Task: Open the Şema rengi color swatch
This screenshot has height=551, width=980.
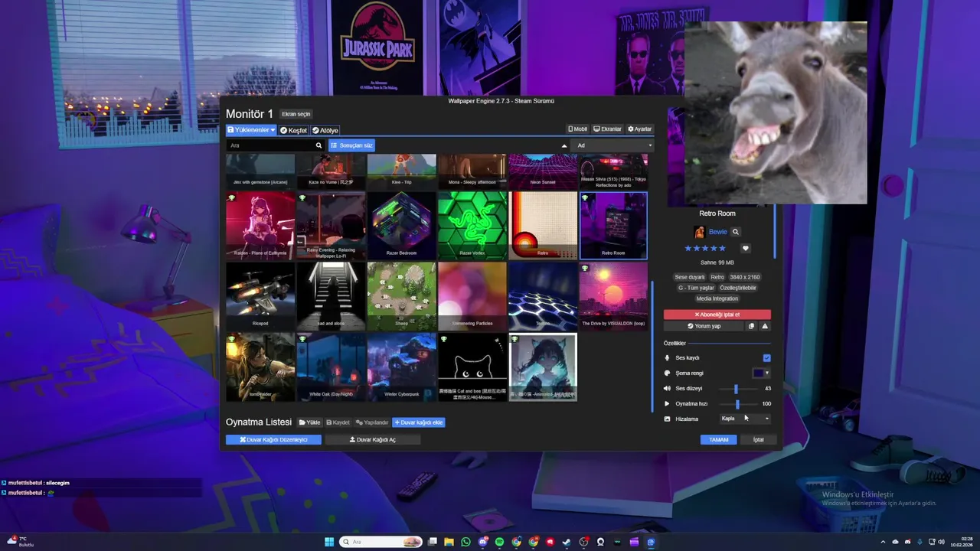Action: [x=760, y=373]
